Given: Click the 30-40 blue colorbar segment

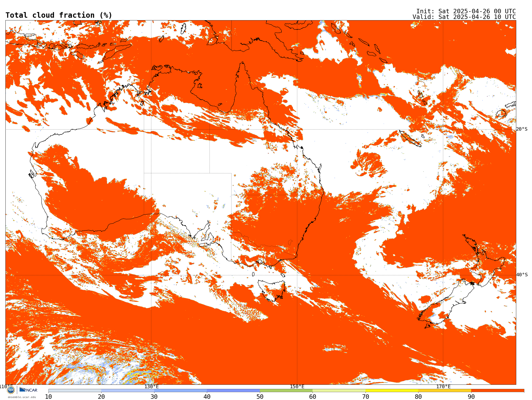Looking at the screenshot, I should (x=181, y=391).
